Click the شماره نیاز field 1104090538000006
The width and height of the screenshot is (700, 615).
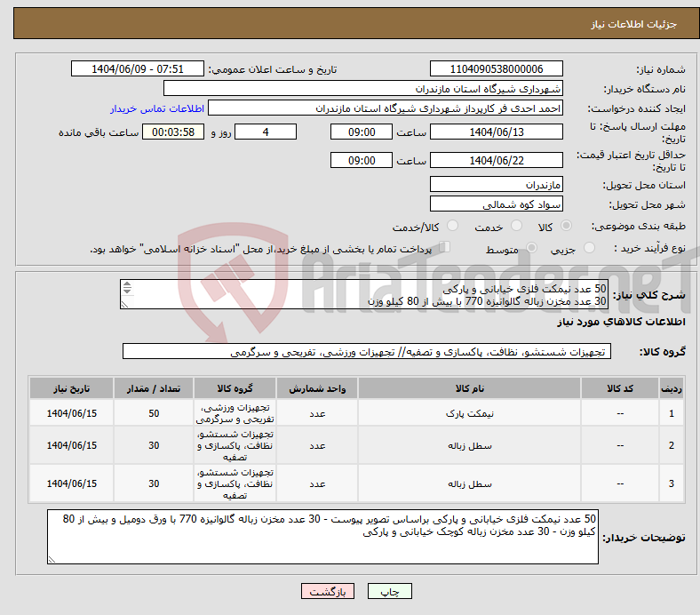[496, 68]
